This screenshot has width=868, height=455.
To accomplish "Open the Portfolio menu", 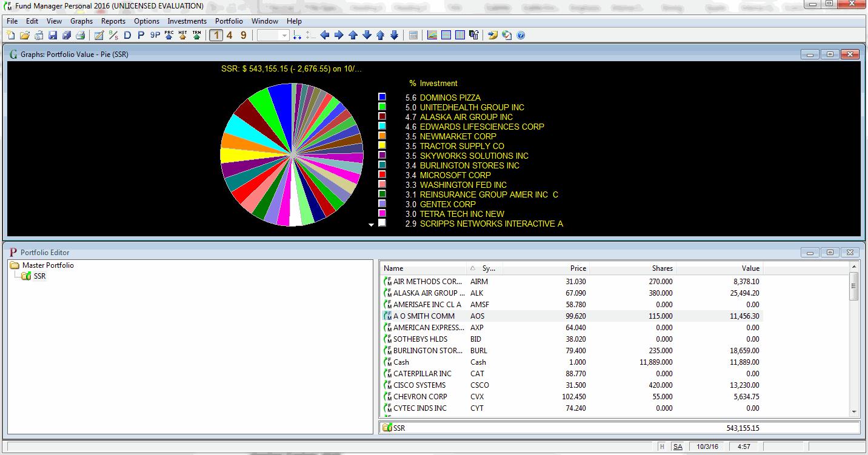I will (229, 21).
